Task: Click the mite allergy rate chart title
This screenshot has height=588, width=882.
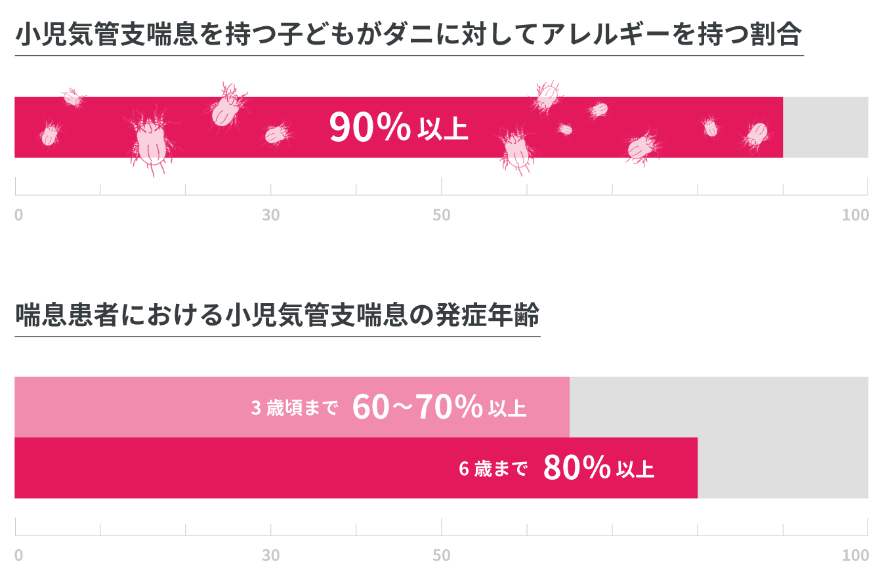Action: click(408, 35)
